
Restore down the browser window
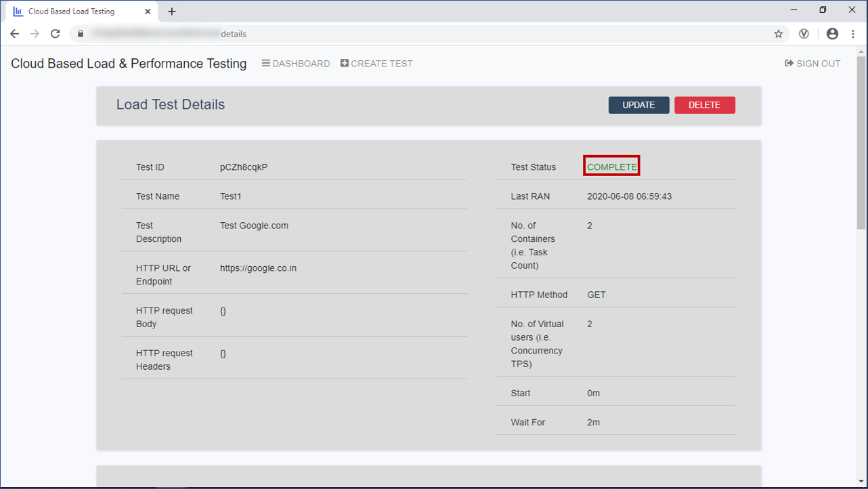(823, 9)
